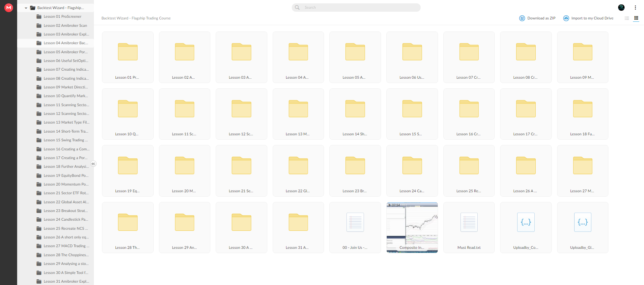Select Lesson 30 A Simple Tool f... tree row

pos(56,273)
